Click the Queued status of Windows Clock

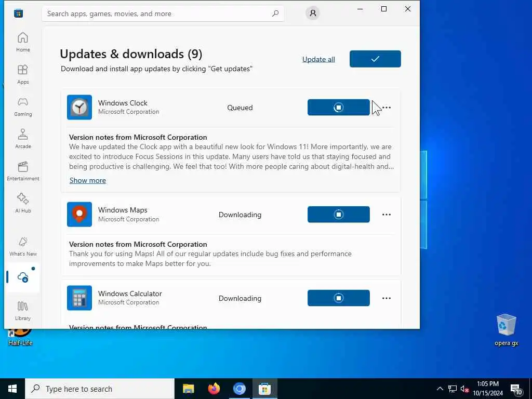[x=240, y=108]
